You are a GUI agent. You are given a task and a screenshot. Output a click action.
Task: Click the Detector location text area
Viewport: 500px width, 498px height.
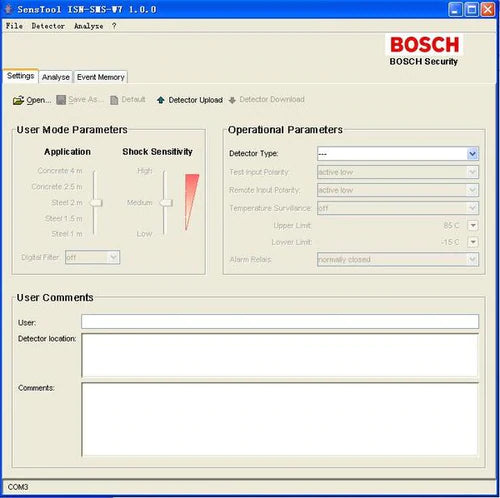[x=280, y=355]
